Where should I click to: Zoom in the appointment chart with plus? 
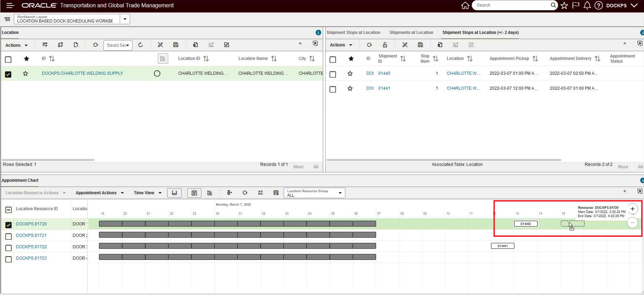(x=633, y=209)
